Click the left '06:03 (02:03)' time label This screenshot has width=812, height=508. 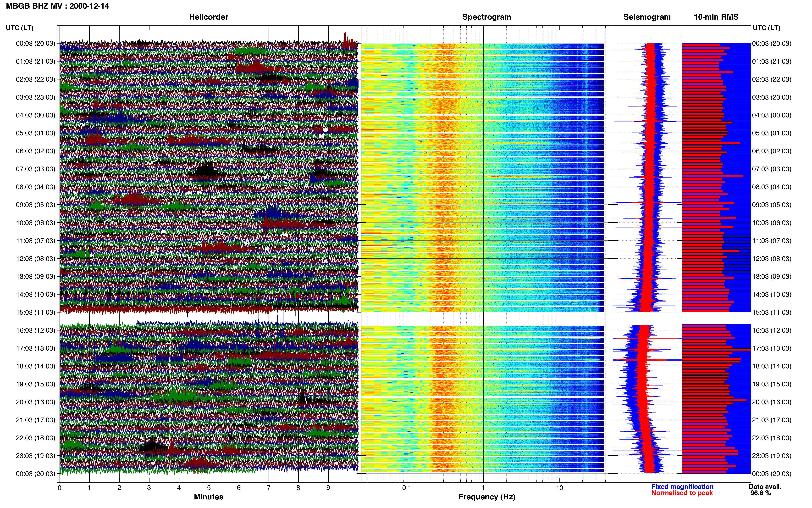click(35, 151)
